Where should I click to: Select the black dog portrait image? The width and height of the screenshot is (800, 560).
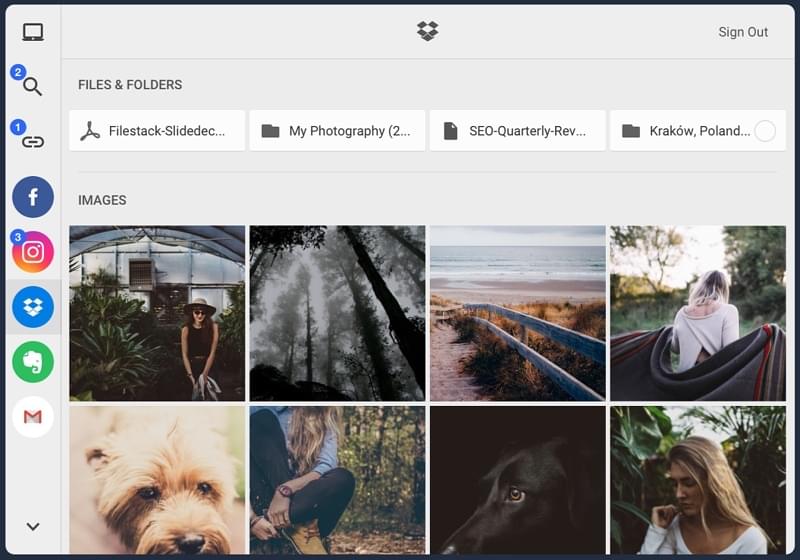[x=517, y=480]
